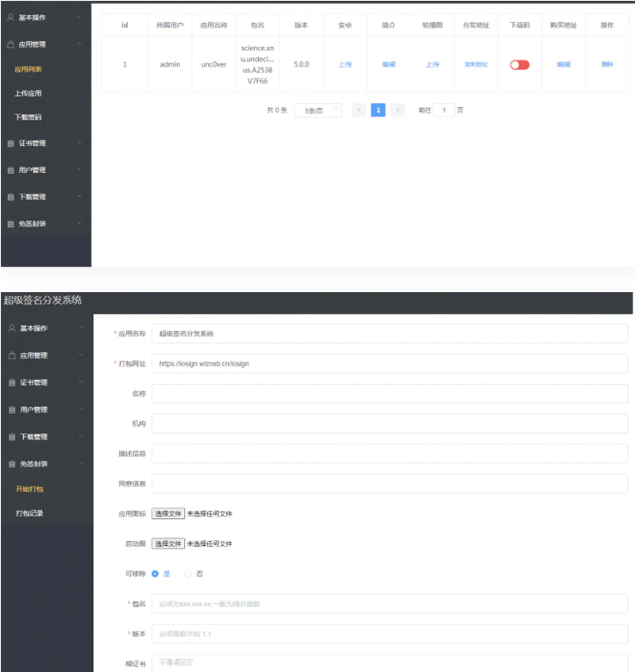Click the previous page arrow in pagination

358,109
